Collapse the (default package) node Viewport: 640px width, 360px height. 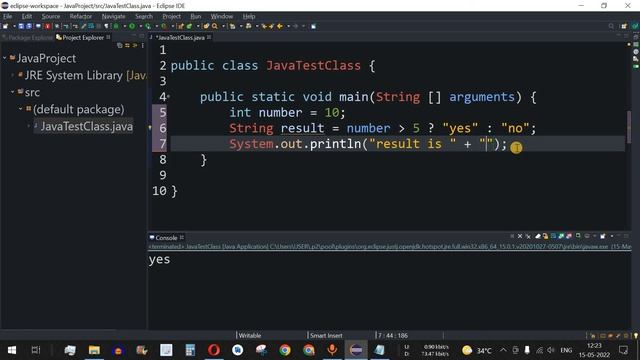tap(20, 109)
